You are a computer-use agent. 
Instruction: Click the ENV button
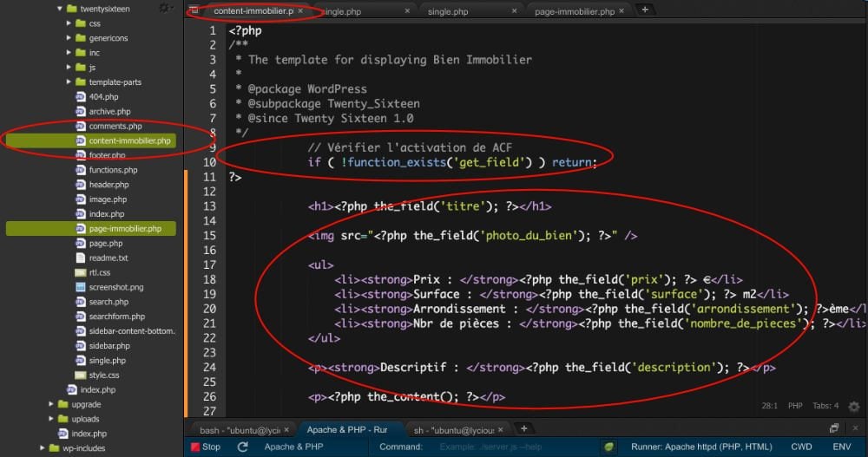[841, 447]
